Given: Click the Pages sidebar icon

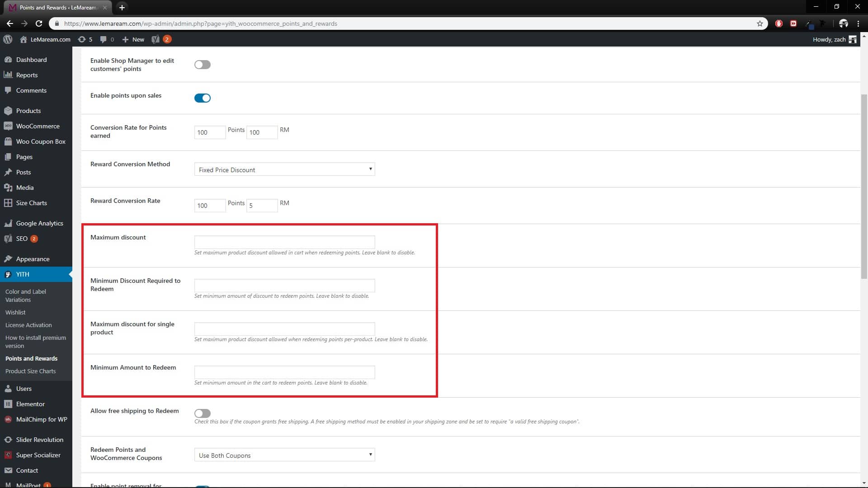Looking at the screenshot, I should tap(8, 157).
